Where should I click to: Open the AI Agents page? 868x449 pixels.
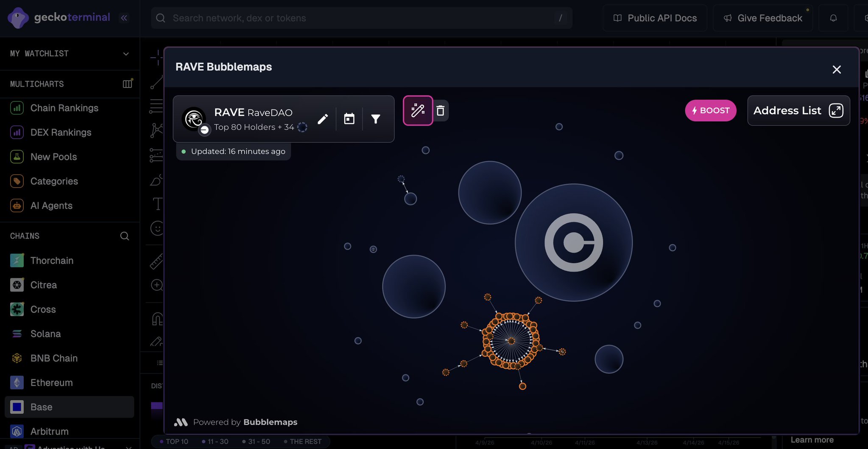tap(70, 206)
